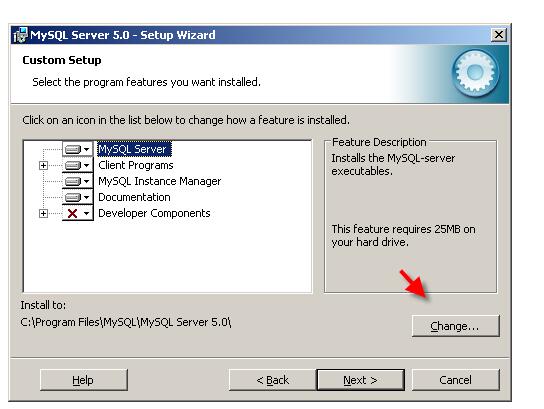This screenshot has width=544, height=409.
Task: Open Client Programs feature install dropdown
Action: (78, 165)
